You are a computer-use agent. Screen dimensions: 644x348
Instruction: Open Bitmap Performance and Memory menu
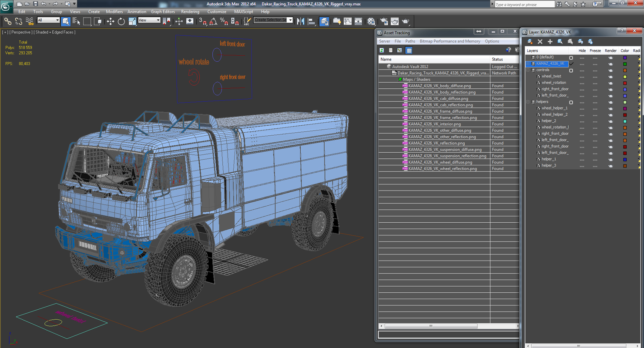pos(450,41)
